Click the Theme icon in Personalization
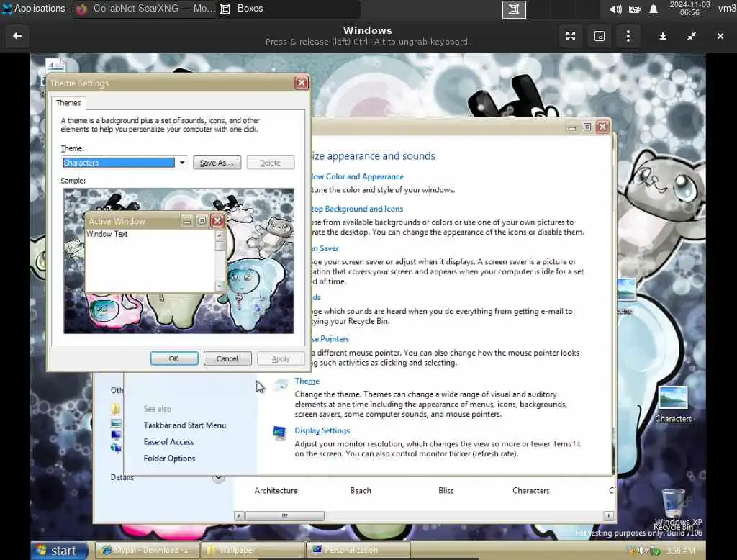Image resolution: width=737 pixels, height=560 pixels. pos(280,385)
